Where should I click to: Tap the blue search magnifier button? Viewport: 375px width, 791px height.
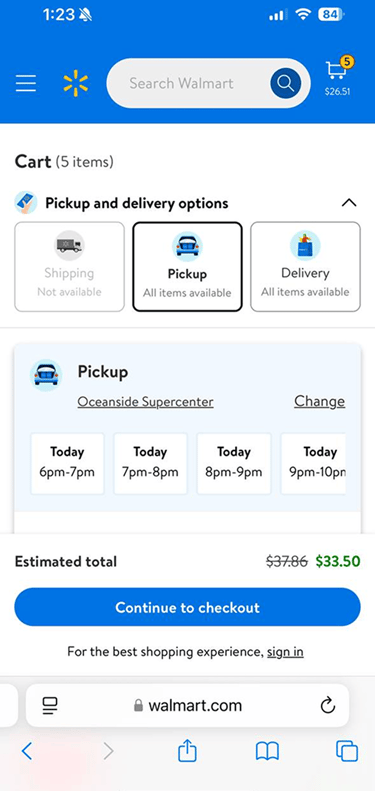(x=285, y=83)
